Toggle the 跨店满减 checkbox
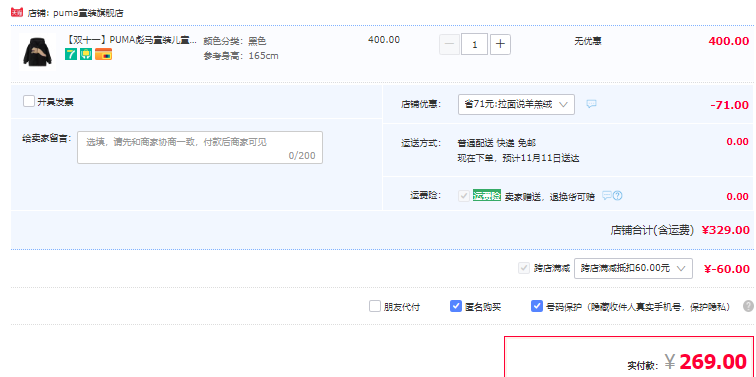The height and width of the screenshot is (377, 756). [x=524, y=268]
